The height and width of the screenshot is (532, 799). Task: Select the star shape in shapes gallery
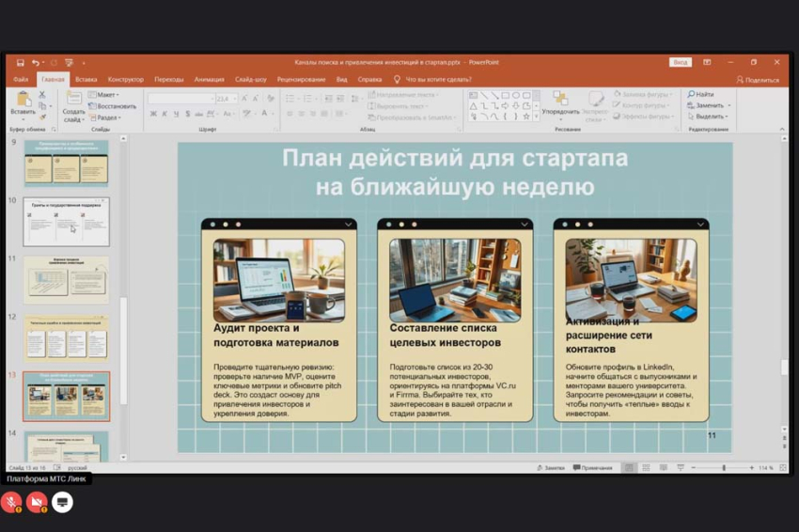(x=525, y=117)
